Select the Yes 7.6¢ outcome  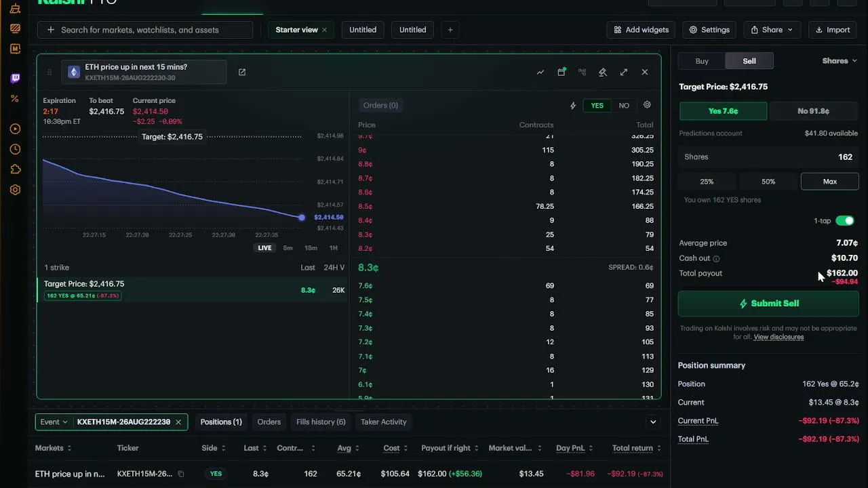coord(724,111)
